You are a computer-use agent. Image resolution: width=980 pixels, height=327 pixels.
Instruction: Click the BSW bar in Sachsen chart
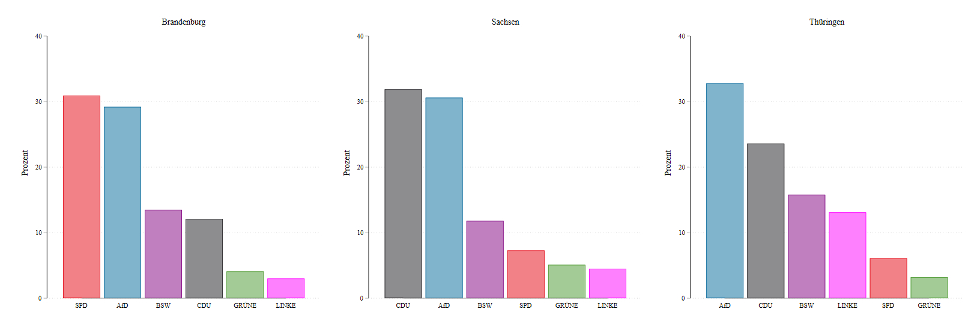tap(485, 260)
